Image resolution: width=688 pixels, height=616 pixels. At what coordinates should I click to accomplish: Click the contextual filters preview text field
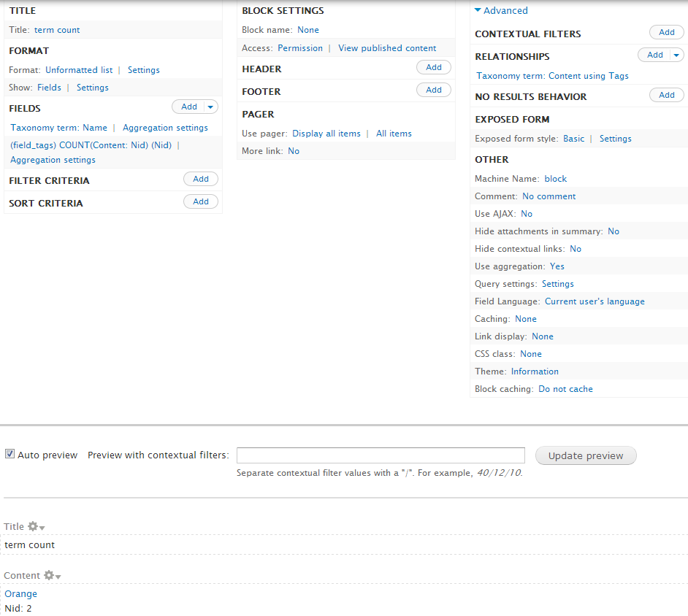coord(381,455)
